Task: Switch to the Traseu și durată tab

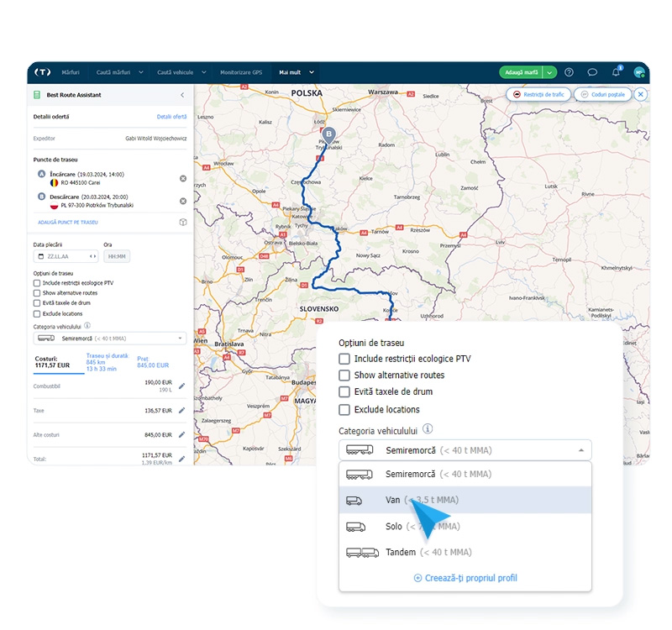Action: [x=108, y=362]
